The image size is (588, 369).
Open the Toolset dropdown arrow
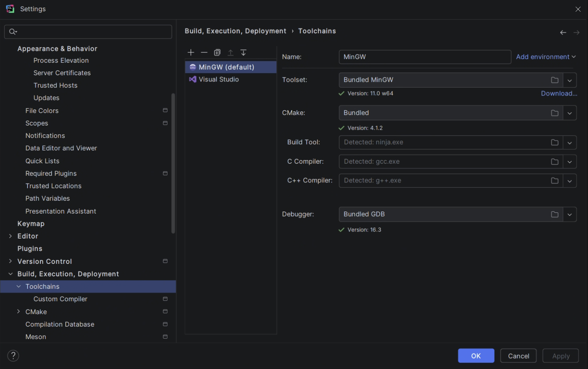tap(570, 80)
